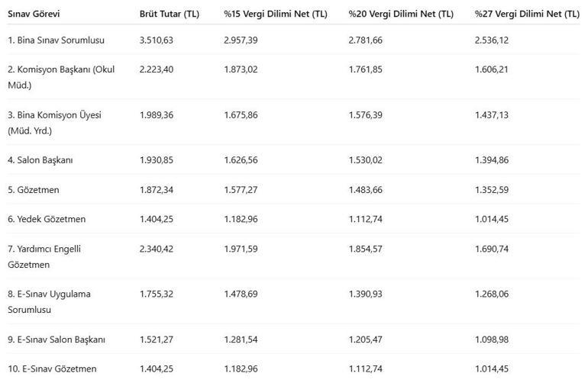Click the %27 Vergi Dilimi Net header
The image size is (588, 383).
(527, 14)
